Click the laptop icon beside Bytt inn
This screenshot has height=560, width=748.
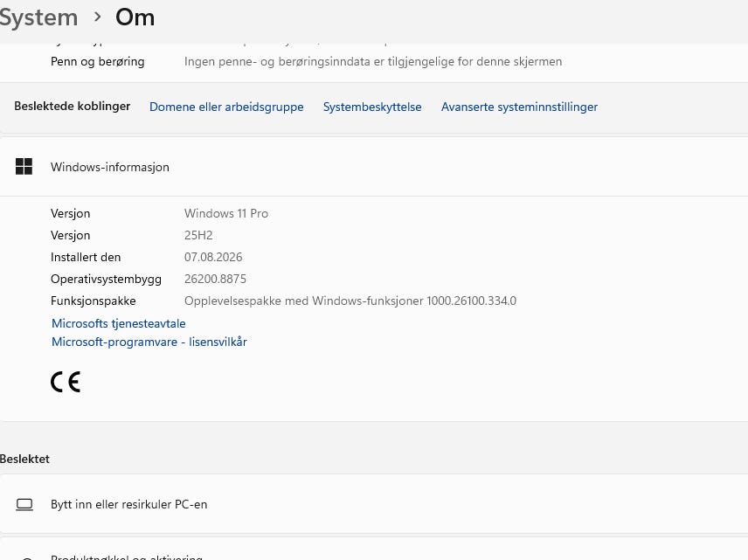24,505
